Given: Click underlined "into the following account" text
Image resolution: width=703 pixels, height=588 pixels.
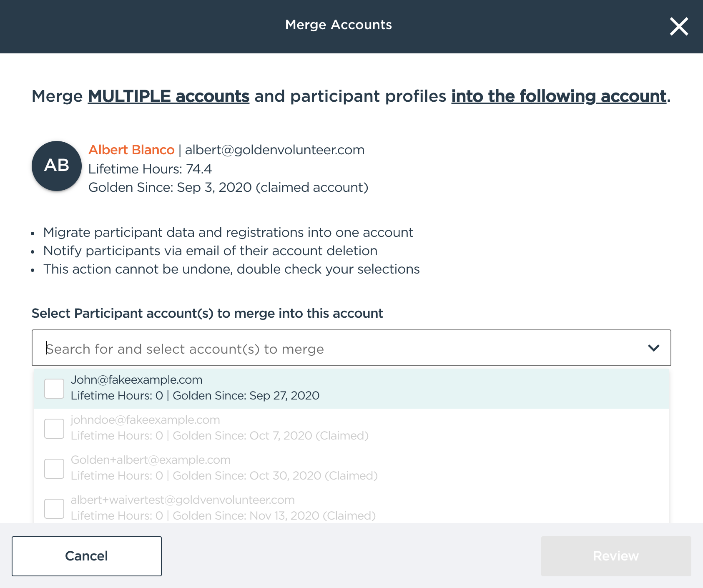Looking at the screenshot, I should (x=559, y=96).
